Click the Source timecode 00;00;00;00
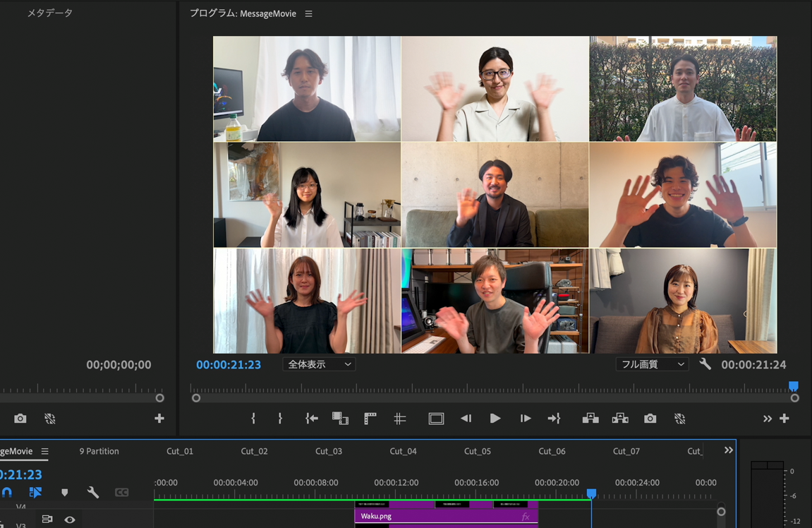812x528 pixels. pos(119,365)
